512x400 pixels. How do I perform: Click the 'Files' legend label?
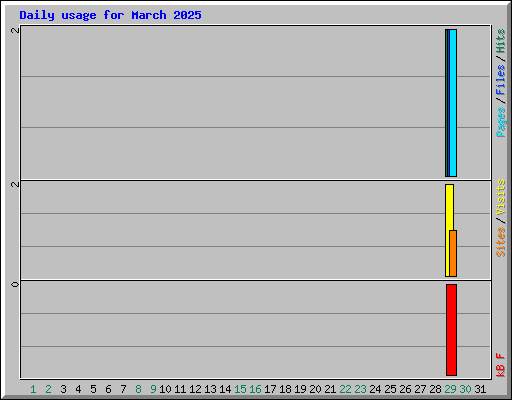pos(500,79)
